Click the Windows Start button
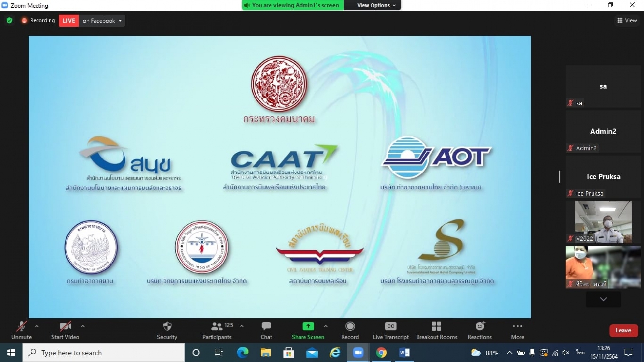This screenshot has height=362, width=644. (11, 353)
